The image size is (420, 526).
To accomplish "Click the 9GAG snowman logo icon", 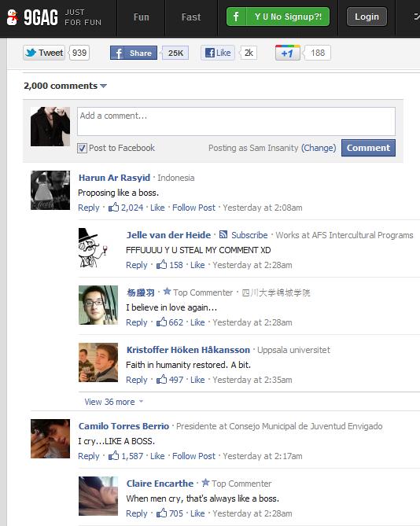I will (13, 17).
